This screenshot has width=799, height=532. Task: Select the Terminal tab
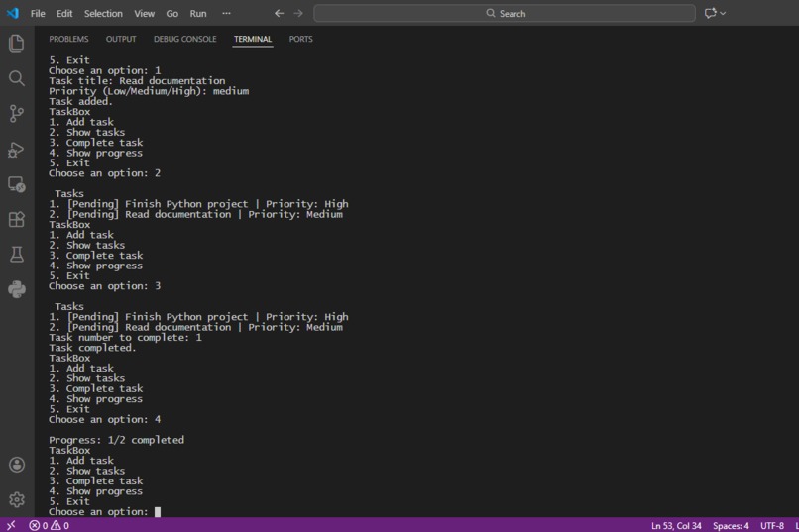(x=253, y=40)
